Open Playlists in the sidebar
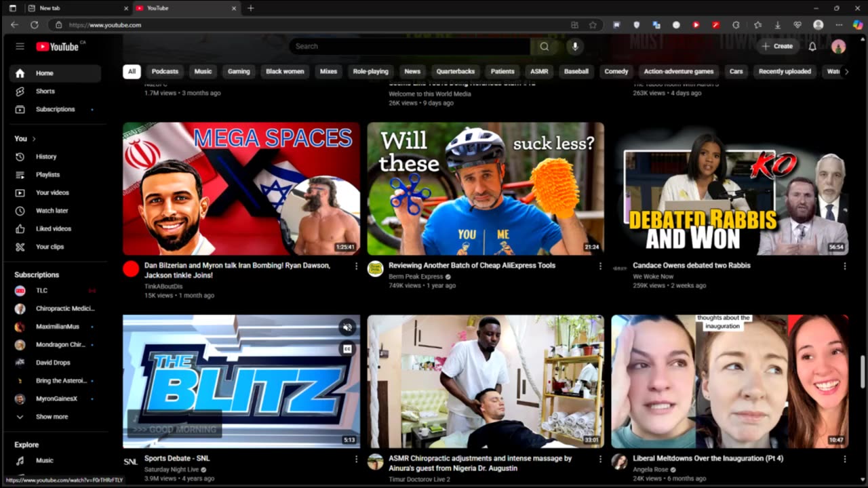The height and width of the screenshot is (488, 868). 55,174
